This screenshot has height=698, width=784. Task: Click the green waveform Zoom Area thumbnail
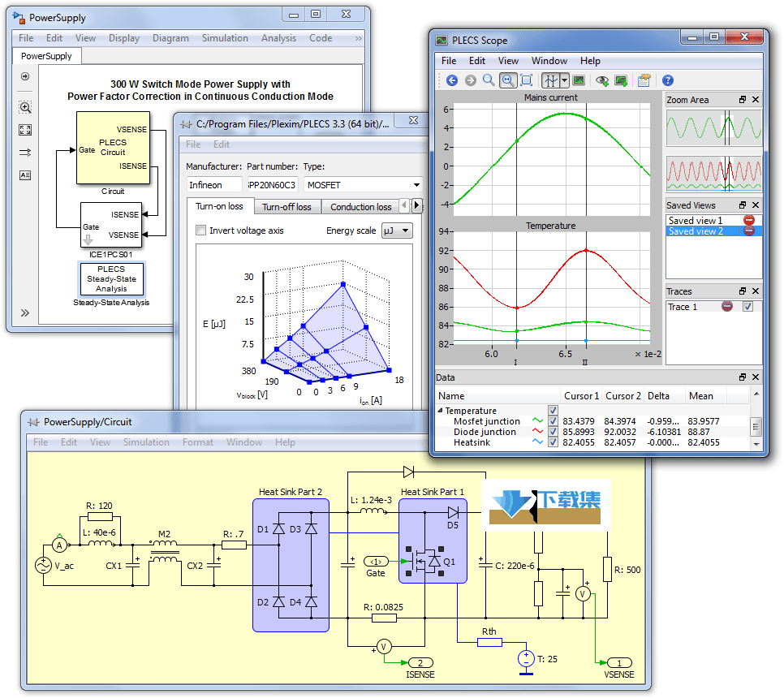pyautogui.click(x=713, y=127)
